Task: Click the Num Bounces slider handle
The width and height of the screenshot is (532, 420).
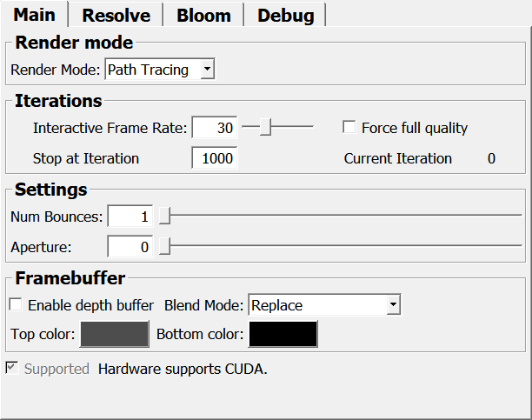Action: [164, 217]
